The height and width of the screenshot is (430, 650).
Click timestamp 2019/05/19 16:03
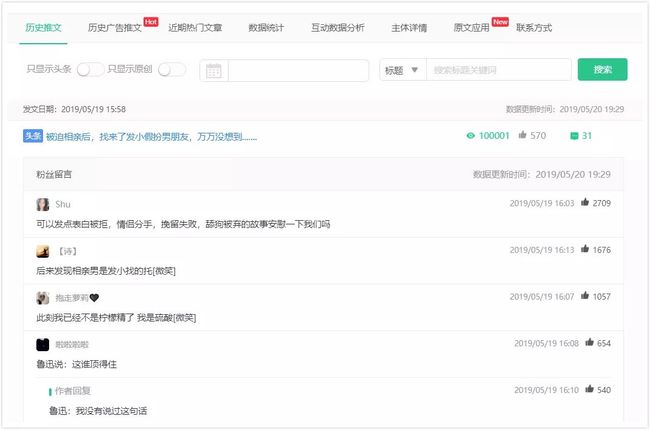[542, 203]
